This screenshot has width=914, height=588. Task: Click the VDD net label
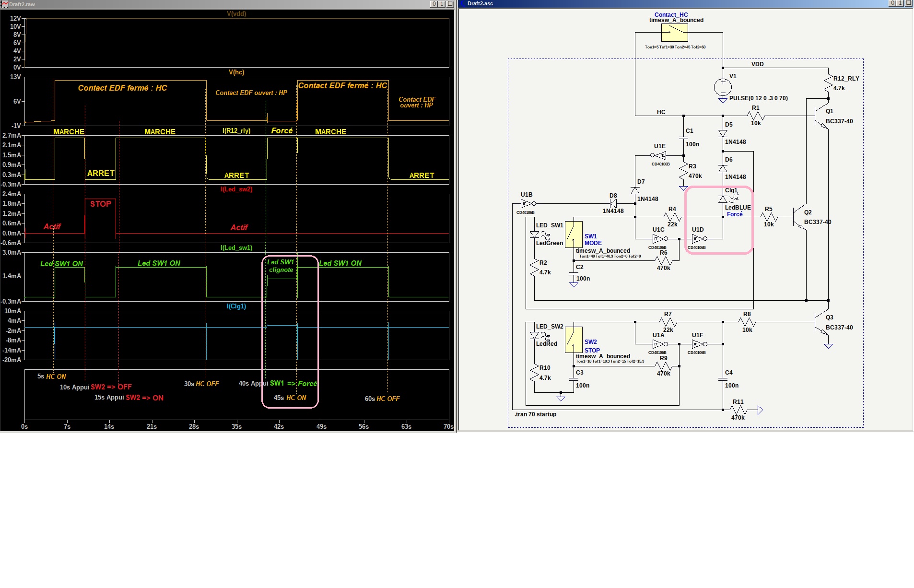tap(758, 64)
